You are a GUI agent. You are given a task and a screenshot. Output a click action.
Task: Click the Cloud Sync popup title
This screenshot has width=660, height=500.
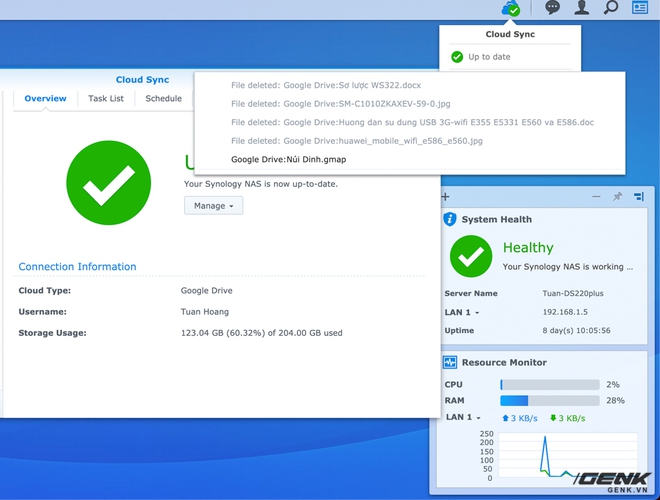coord(510,35)
